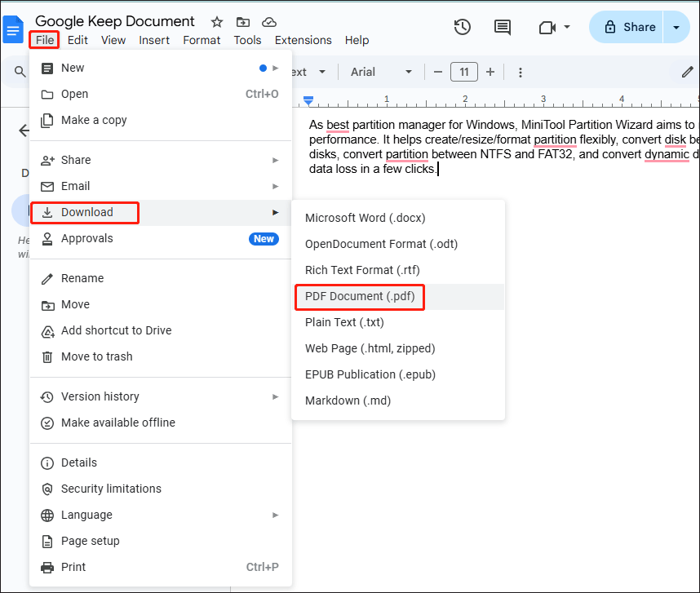Select Print from File menu
The height and width of the screenshot is (593, 700).
(x=161, y=567)
